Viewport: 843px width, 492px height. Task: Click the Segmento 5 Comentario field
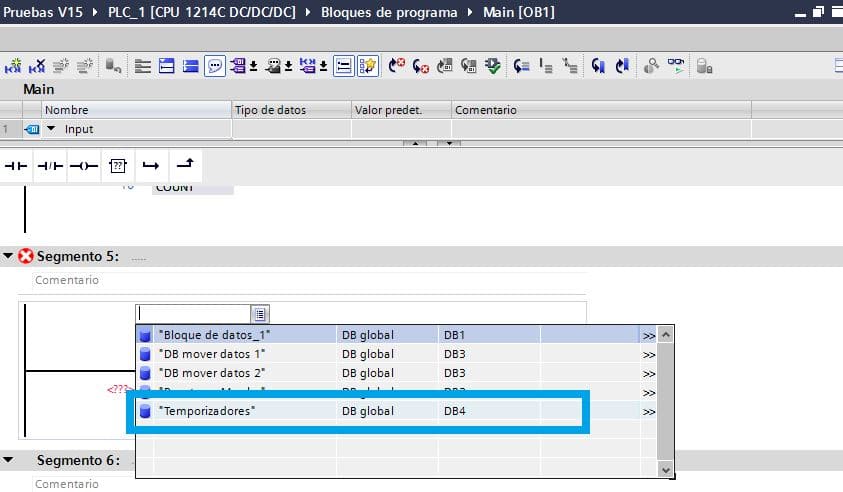(x=67, y=280)
